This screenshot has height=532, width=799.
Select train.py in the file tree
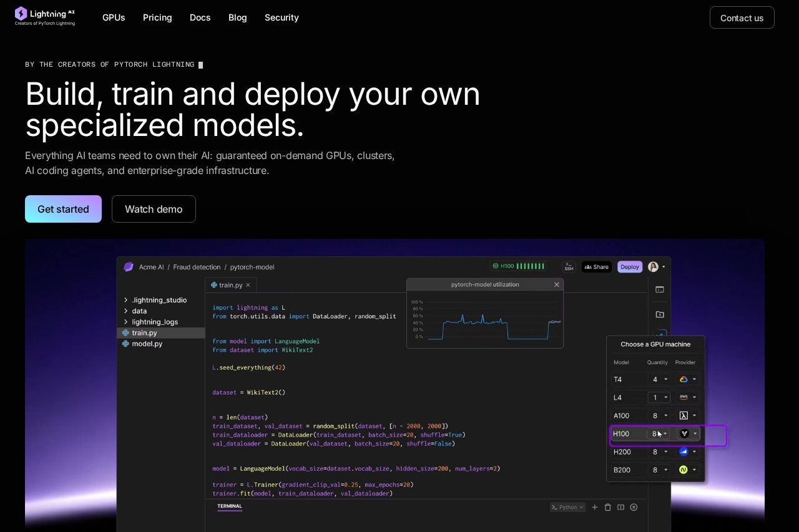(161, 333)
